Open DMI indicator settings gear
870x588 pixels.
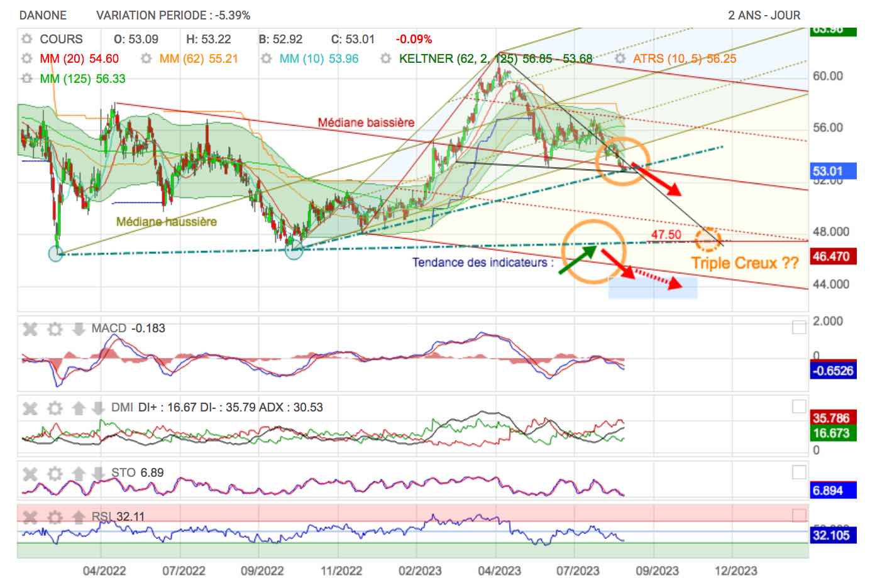point(55,408)
